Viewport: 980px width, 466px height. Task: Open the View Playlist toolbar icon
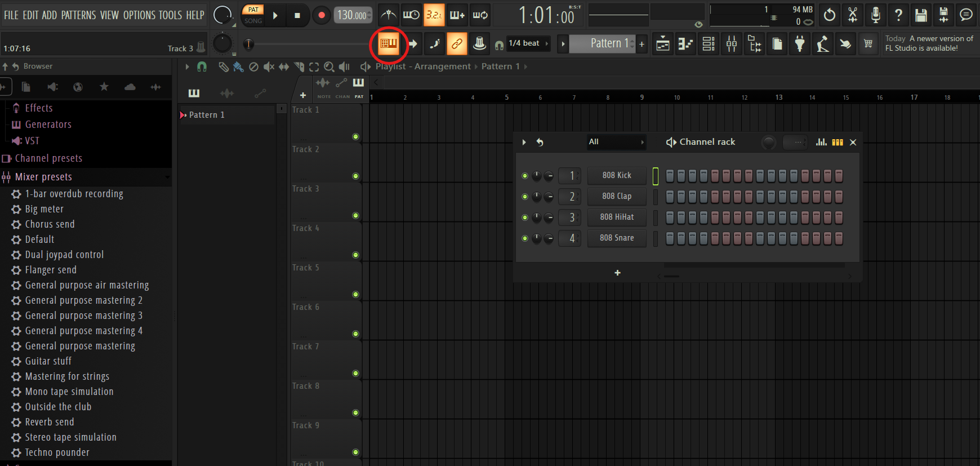[x=663, y=43]
